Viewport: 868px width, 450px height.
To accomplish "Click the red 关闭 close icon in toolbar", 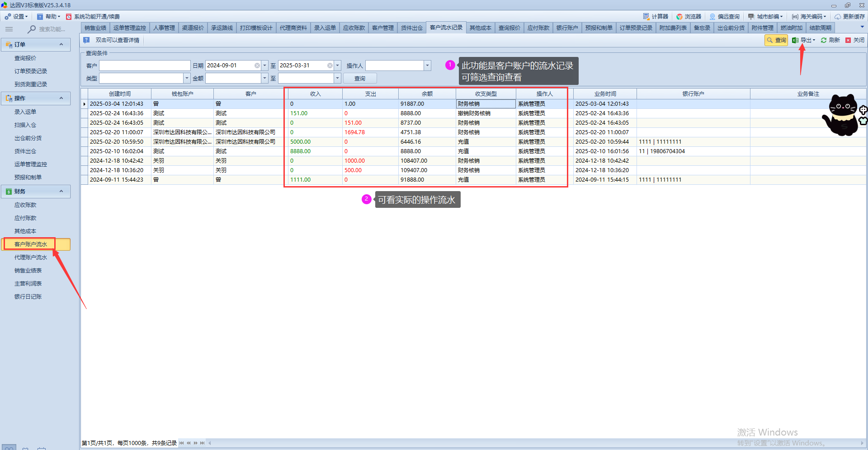I will 848,40.
